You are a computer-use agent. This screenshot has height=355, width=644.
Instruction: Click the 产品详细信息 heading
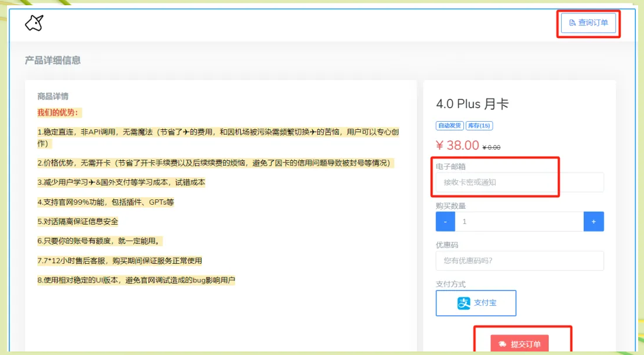pyautogui.click(x=53, y=60)
